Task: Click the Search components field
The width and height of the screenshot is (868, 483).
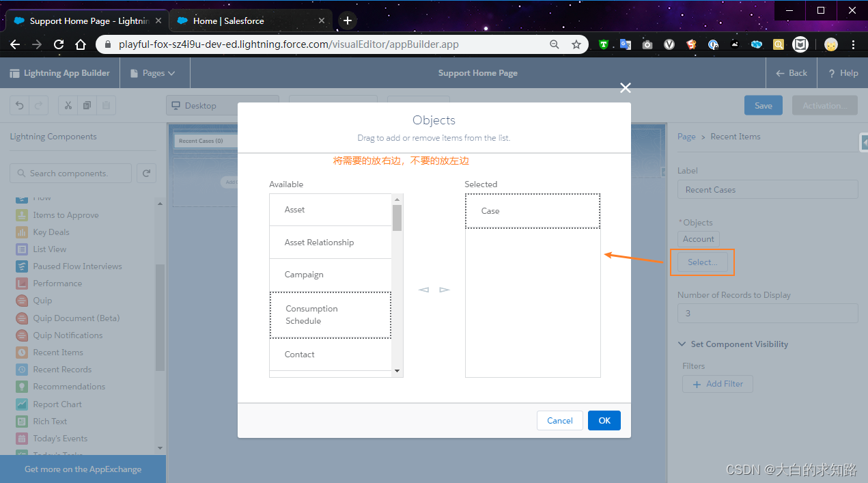Action: point(71,174)
